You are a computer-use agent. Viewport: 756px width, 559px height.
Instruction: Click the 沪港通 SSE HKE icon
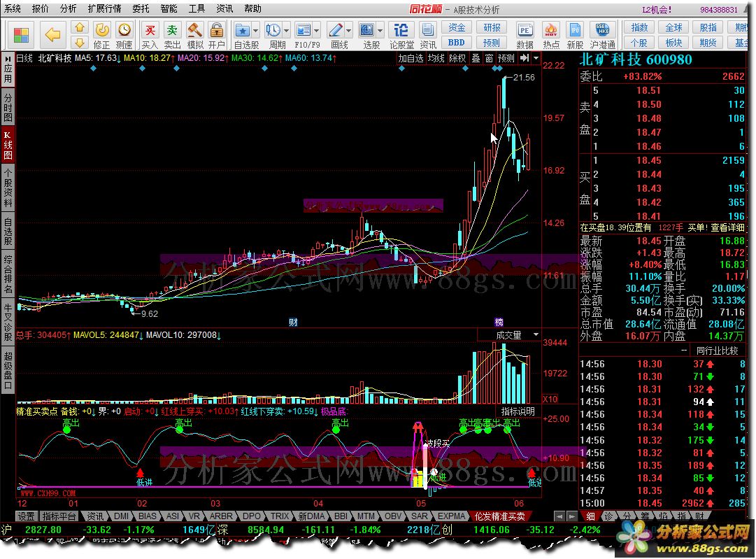tap(603, 30)
